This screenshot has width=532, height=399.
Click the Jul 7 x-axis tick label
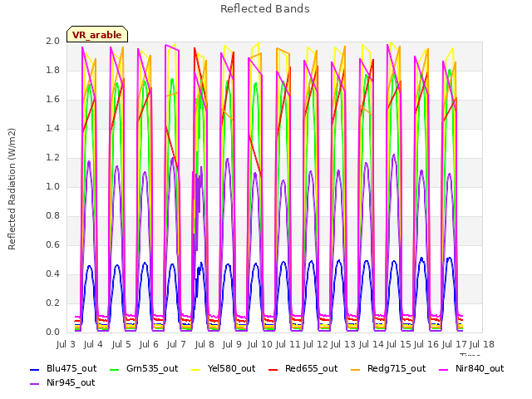click(x=176, y=344)
